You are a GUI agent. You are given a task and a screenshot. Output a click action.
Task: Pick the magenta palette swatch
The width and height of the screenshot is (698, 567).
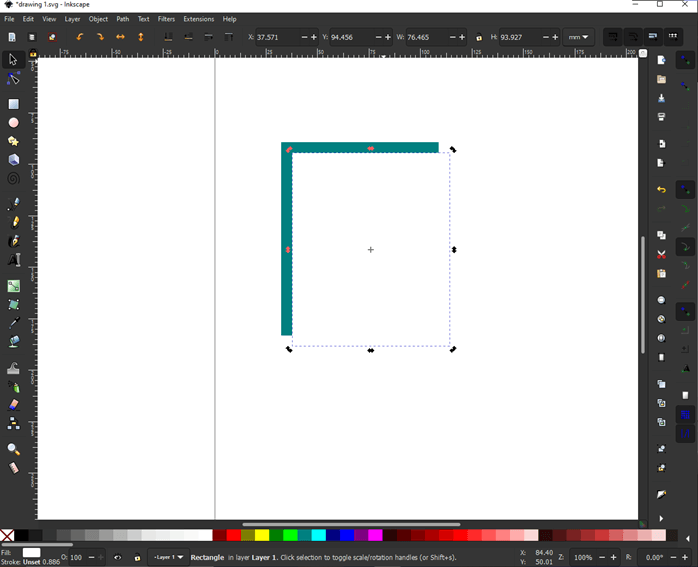coord(375,535)
